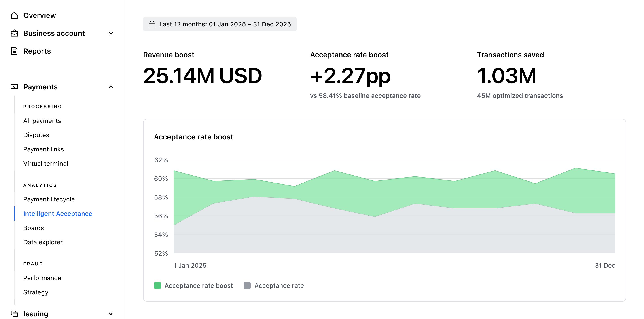Click "45M optimized transactions" text
The image size is (644, 319).
coord(520,96)
